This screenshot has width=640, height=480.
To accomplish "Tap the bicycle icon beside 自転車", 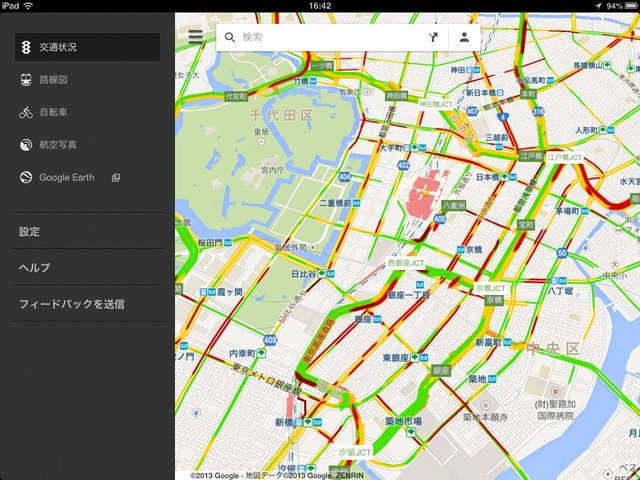I will click(x=26, y=112).
